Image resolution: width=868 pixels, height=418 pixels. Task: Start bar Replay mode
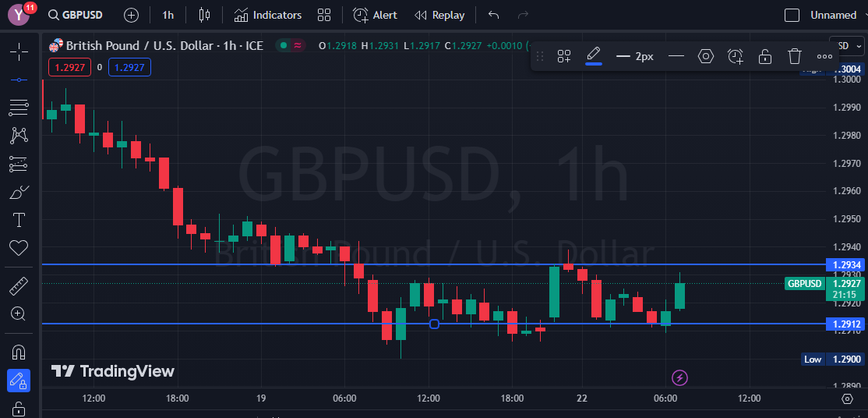tap(439, 15)
